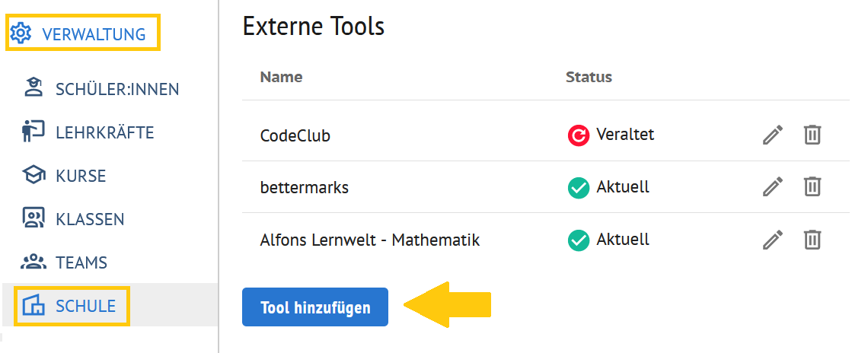Remove Alfons Lernwelt - Mathematik with trash icon

[x=812, y=240]
